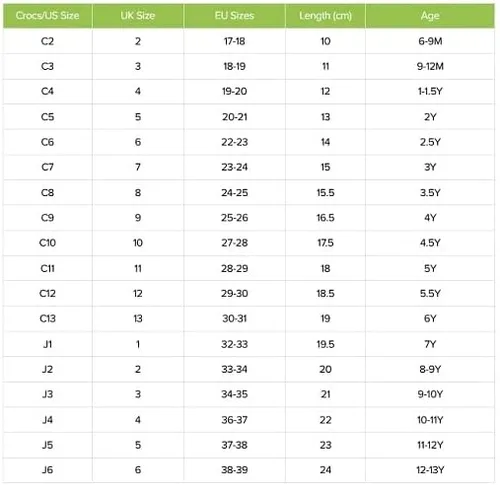Click the 9-10Y age cell

tap(430, 394)
